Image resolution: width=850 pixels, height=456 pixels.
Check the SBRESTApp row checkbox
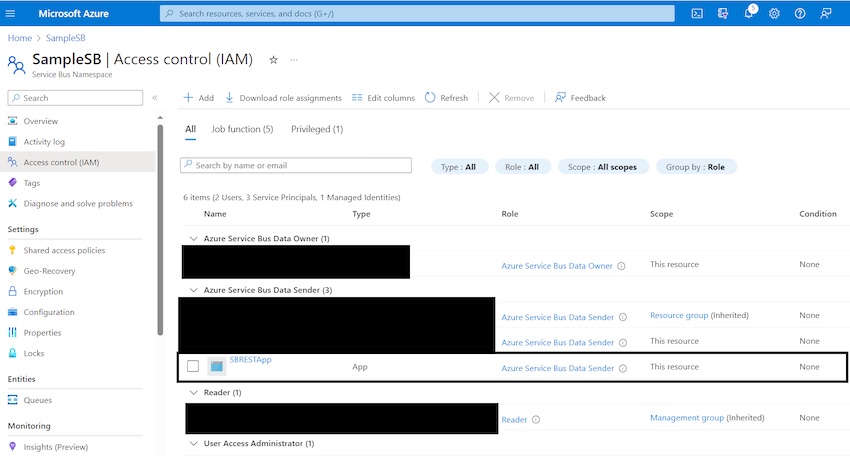tap(193, 366)
